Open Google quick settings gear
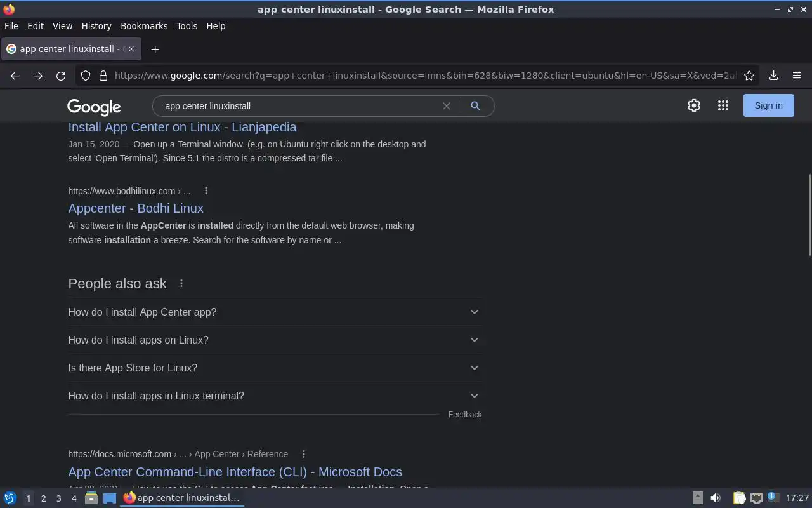812x508 pixels. coord(694,105)
